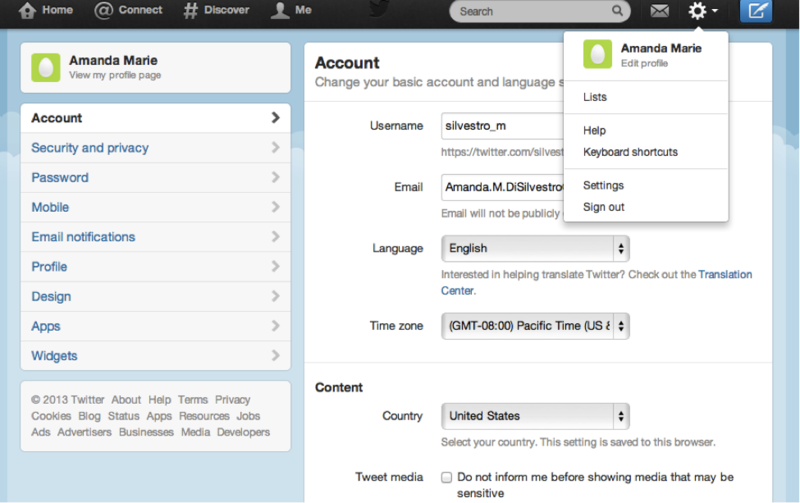Image resolution: width=800 pixels, height=503 pixels.
Task: Click chevron on Profile row
Action: click(x=276, y=266)
